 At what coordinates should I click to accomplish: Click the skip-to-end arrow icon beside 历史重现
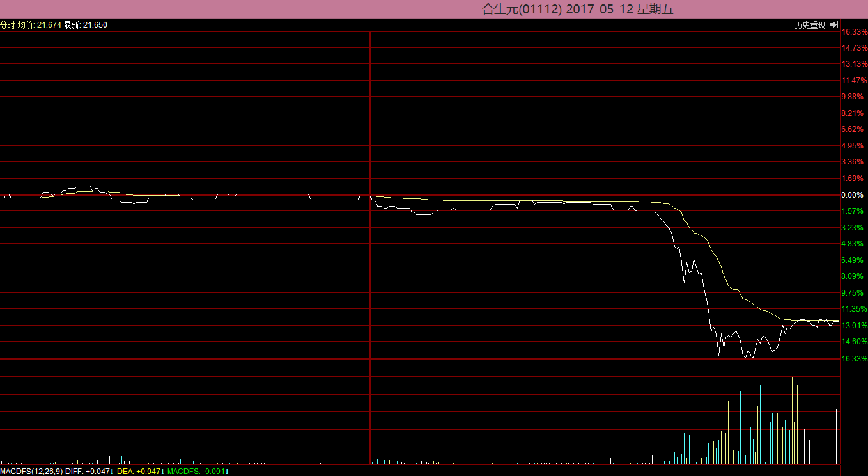pyautogui.click(x=834, y=25)
